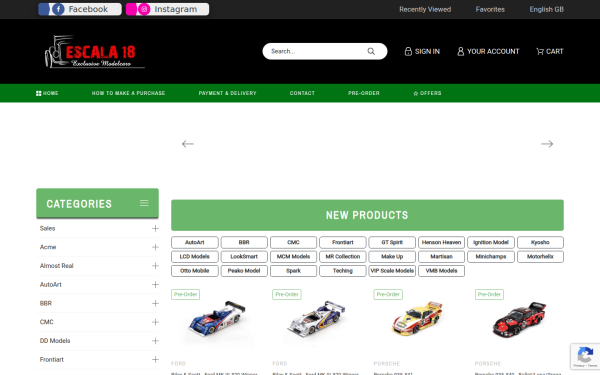
Task: Filter by LCD Models brand
Action: pos(195,257)
